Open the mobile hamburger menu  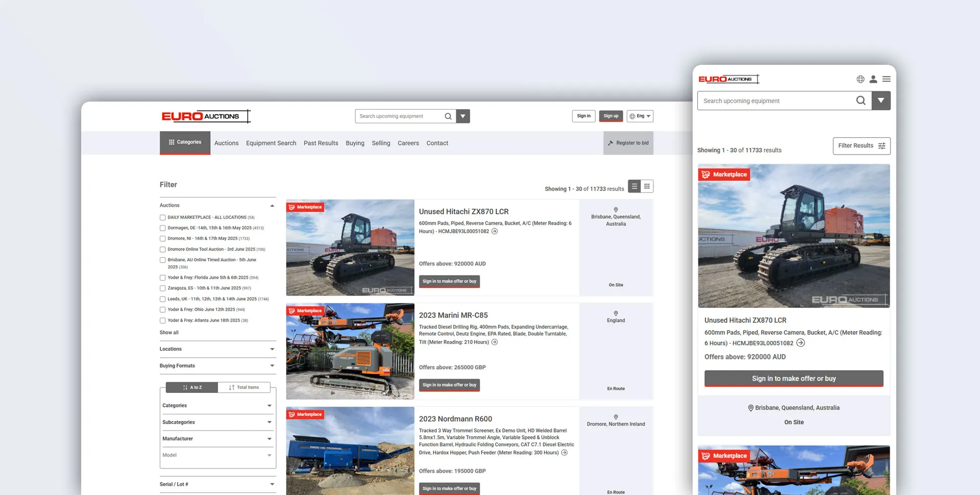(886, 79)
